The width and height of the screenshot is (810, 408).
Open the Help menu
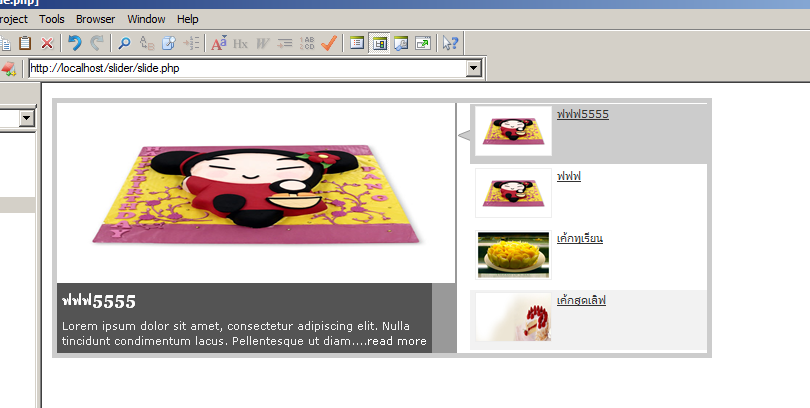(x=188, y=19)
